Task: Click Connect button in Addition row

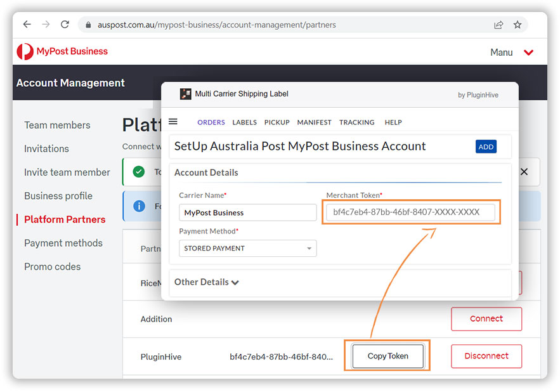Action: pos(486,319)
